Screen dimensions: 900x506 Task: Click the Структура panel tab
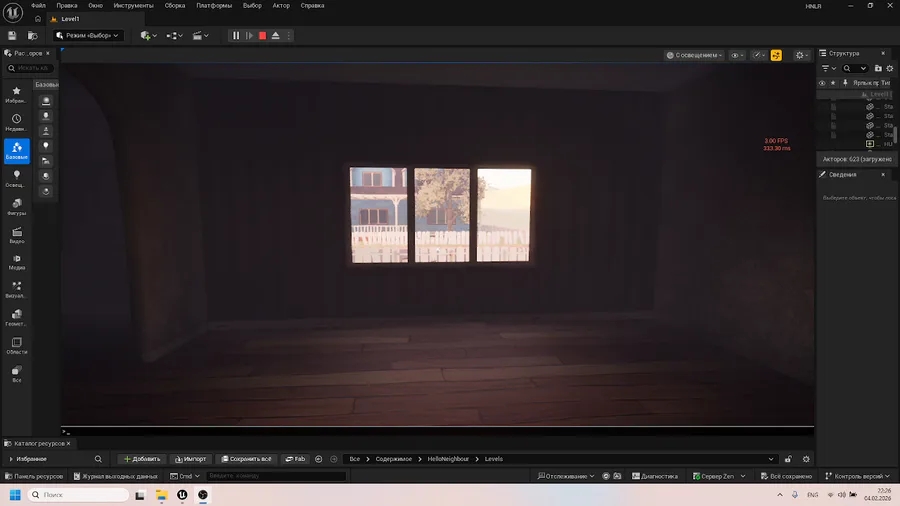pyautogui.click(x=844, y=53)
